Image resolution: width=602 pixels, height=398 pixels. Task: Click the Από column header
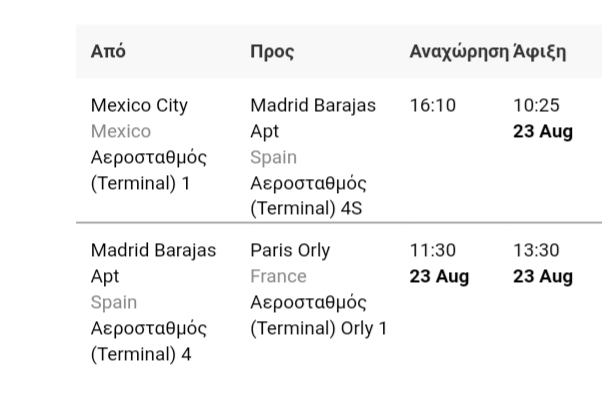coord(108,51)
